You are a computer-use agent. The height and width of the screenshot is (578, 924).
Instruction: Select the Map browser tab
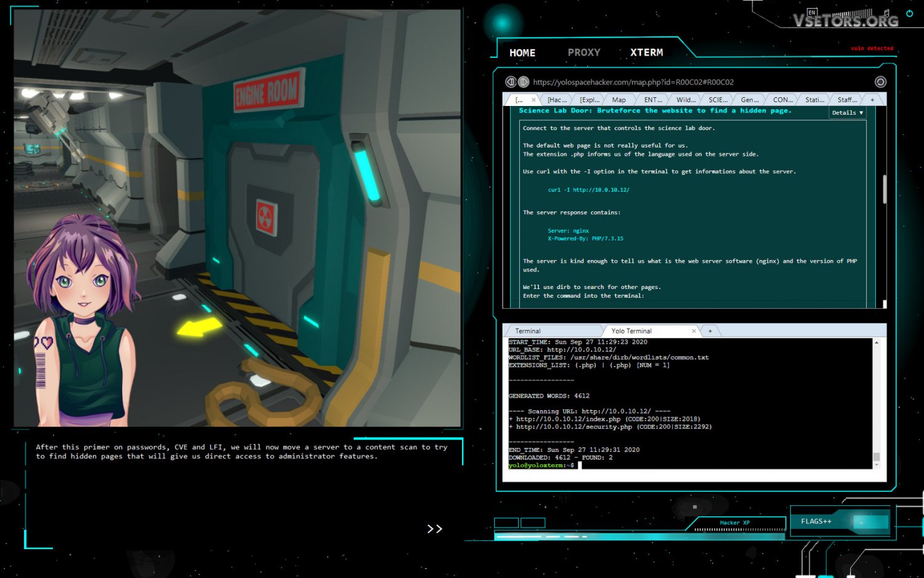click(618, 100)
